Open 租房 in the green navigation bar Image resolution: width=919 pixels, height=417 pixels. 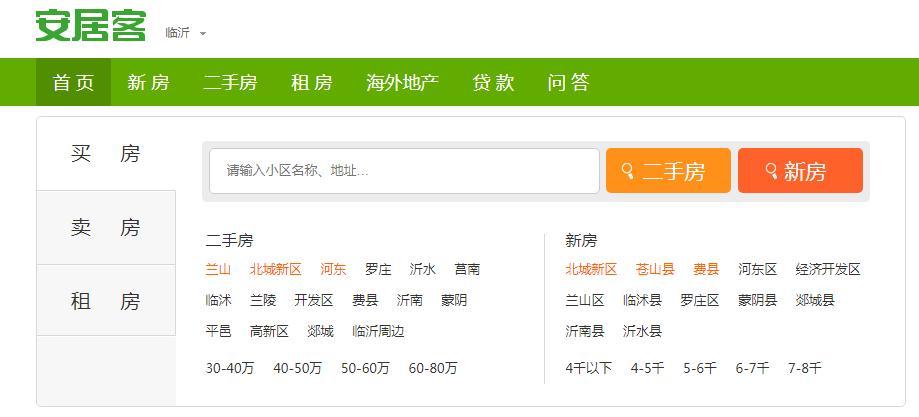coord(312,82)
